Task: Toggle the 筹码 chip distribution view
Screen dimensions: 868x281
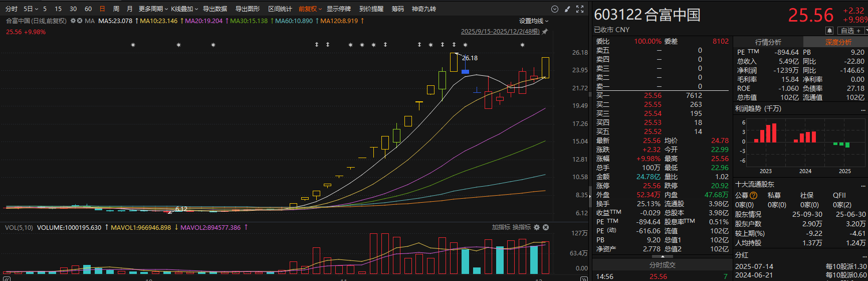Action: (x=397, y=9)
